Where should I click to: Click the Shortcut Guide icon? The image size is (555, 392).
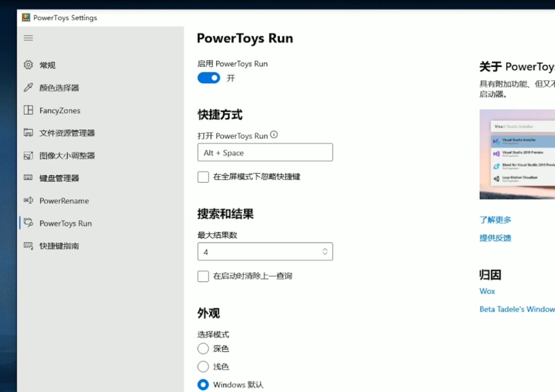click(28, 245)
